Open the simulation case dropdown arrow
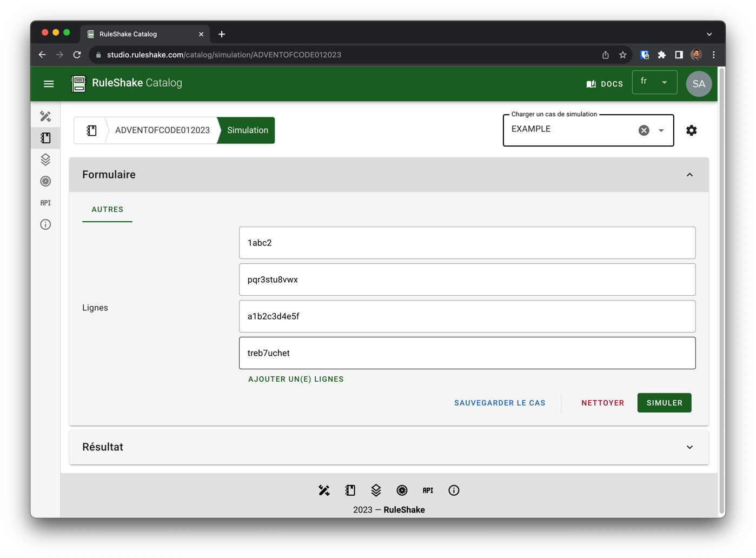 [661, 130]
